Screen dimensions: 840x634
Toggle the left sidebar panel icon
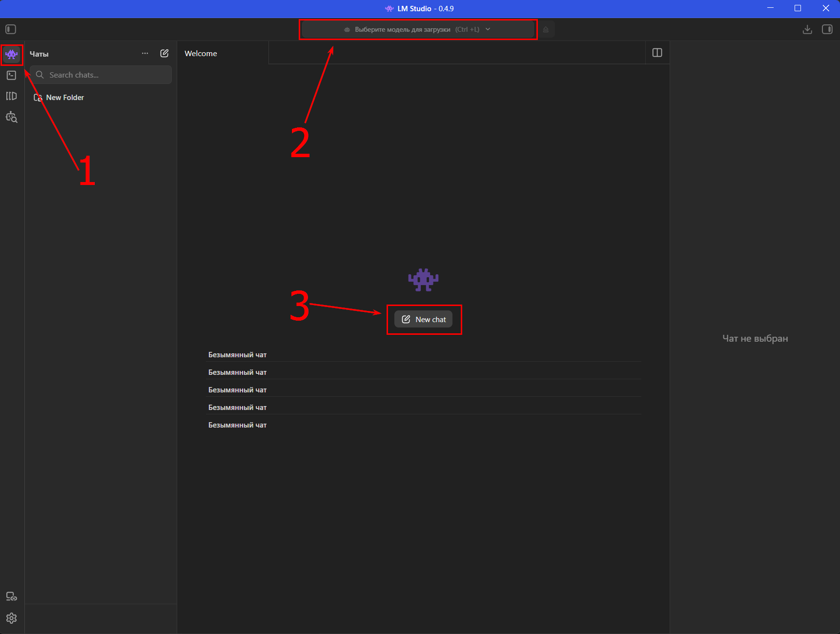click(11, 29)
